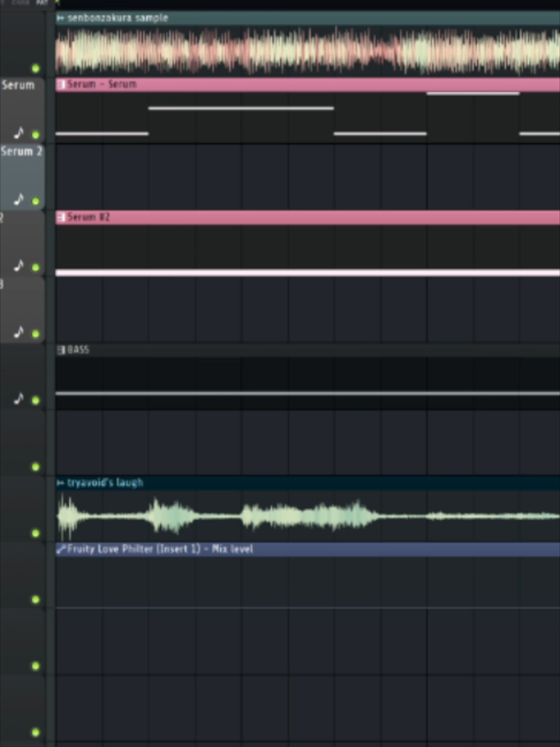Mute the track holding tryavoid's laugh
This screenshot has width=560, height=747.
[36, 533]
